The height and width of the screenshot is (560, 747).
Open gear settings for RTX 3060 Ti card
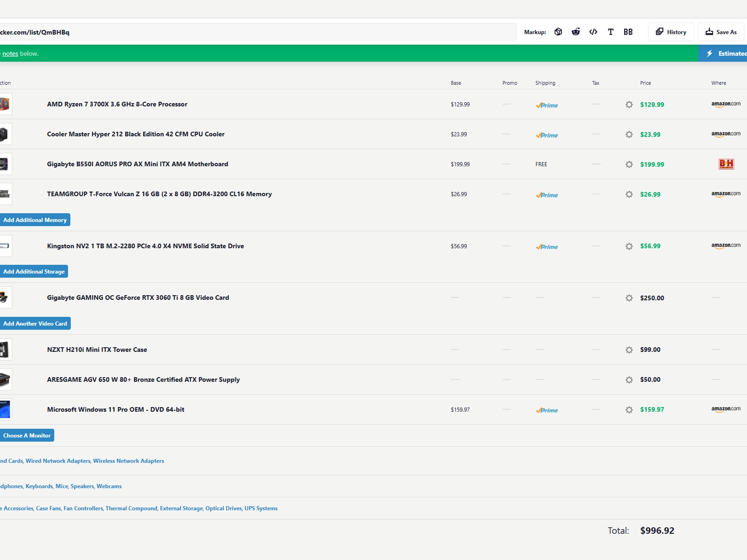coord(629,298)
